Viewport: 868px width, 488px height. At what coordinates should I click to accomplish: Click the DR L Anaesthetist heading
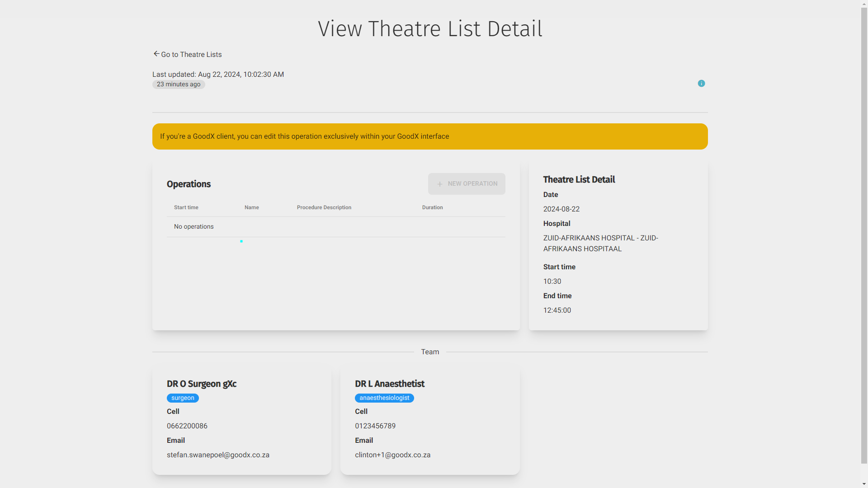click(390, 384)
